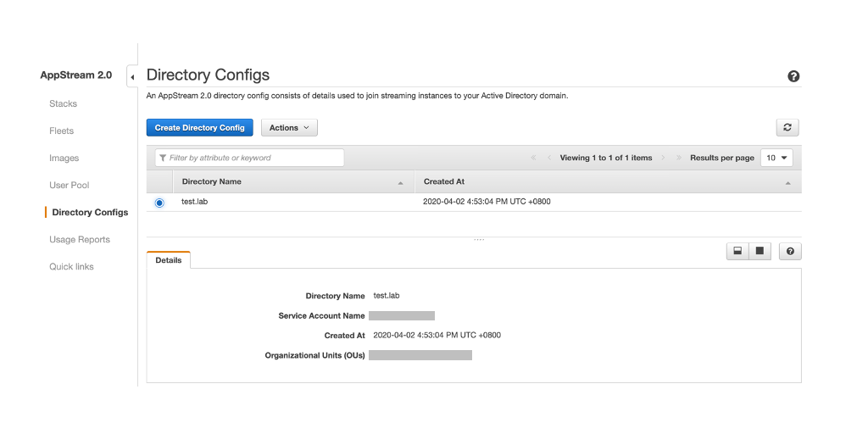Go to the previous results page
This screenshot has height=434, width=868.
pyautogui.click(x=549, y=158)
